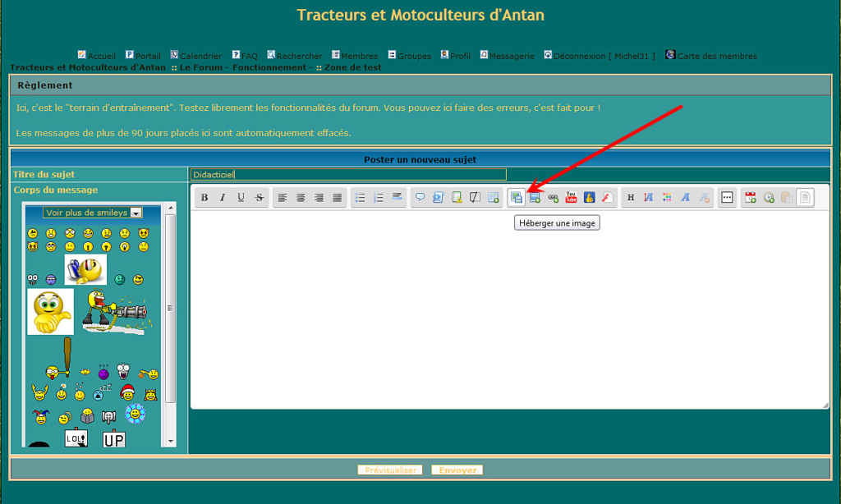
Task: Click Déconnexion [ Michel31 ] link
Action: 600,56
